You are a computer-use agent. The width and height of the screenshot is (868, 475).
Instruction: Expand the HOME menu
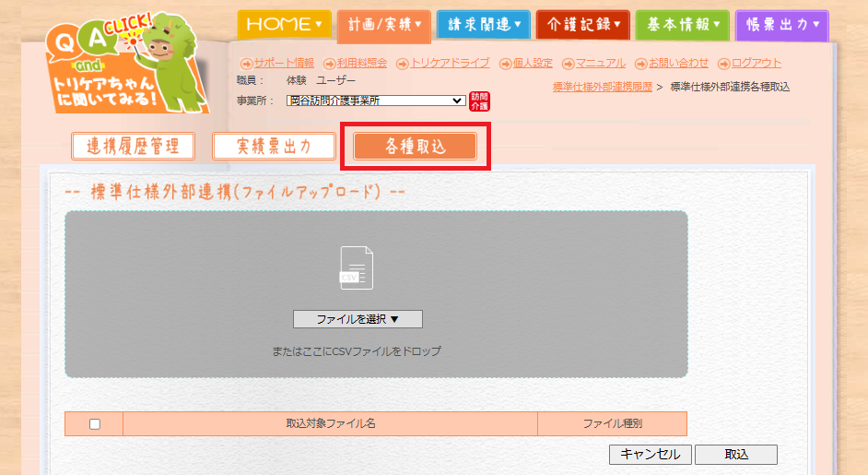(x=284, y=24)
